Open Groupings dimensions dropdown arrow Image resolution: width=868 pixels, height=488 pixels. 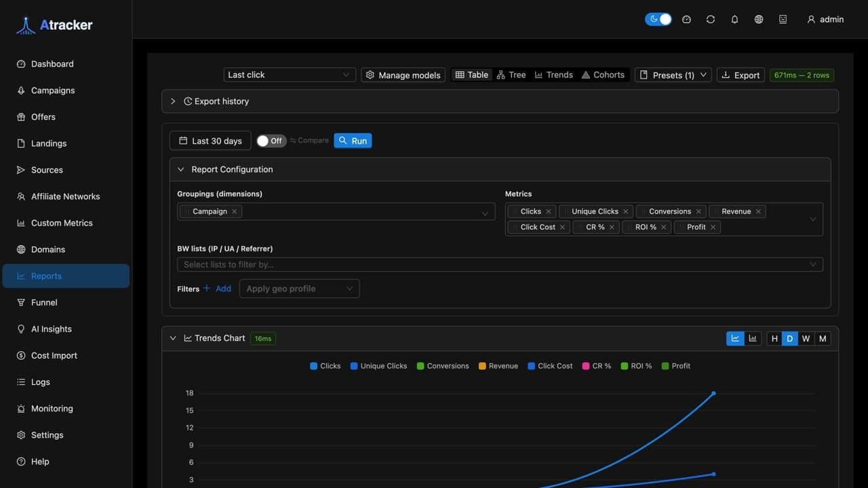(x=485, y=213)
